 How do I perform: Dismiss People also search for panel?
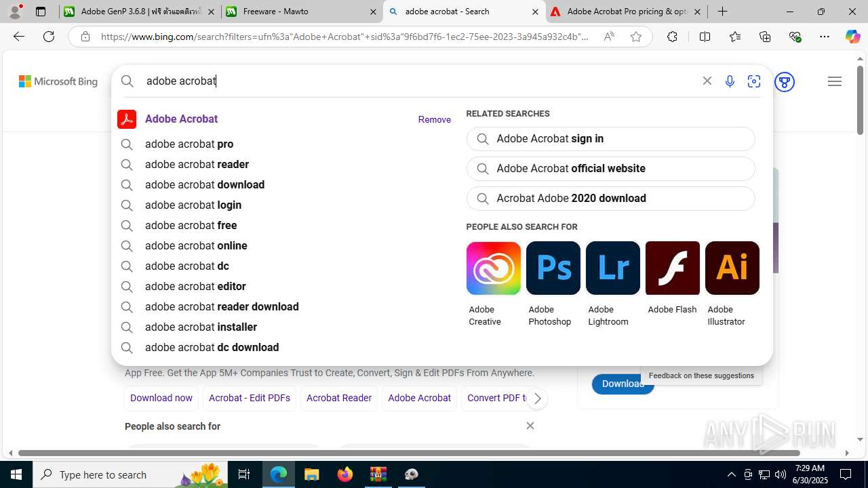point(530,426)
